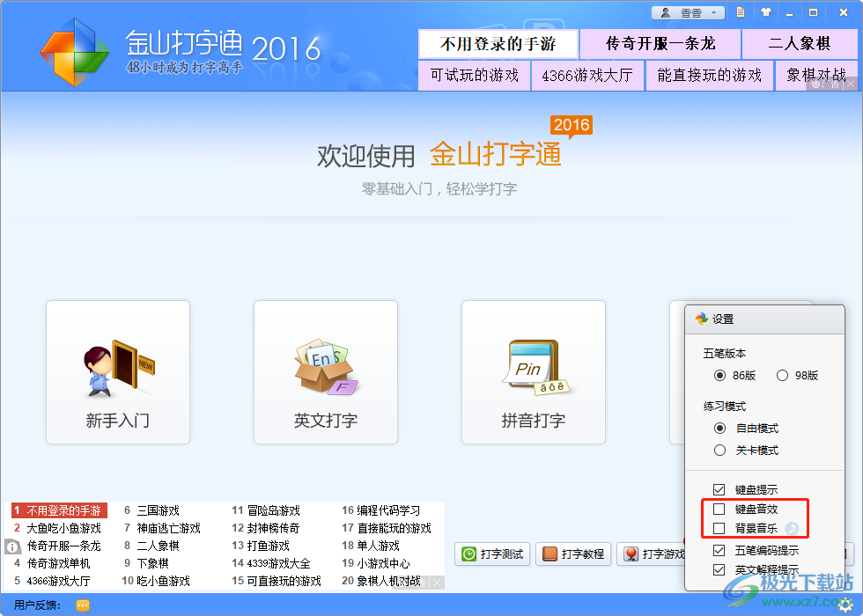Click the info icon on the bottom-left ad

[12, 547]
